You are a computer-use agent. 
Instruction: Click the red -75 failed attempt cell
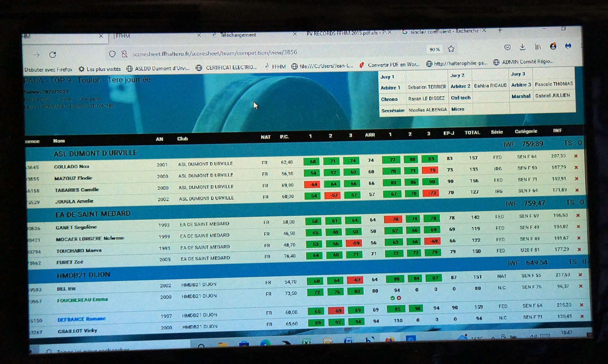[x=430, y=170]
